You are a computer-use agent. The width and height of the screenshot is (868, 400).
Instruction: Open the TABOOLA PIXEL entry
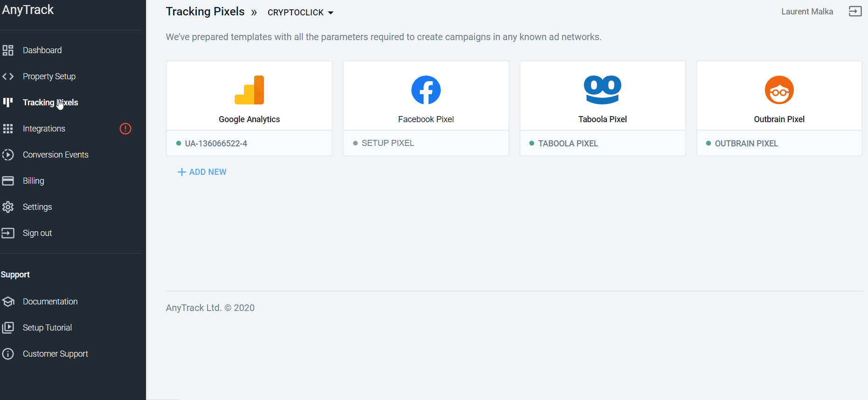tap(568, 144)
